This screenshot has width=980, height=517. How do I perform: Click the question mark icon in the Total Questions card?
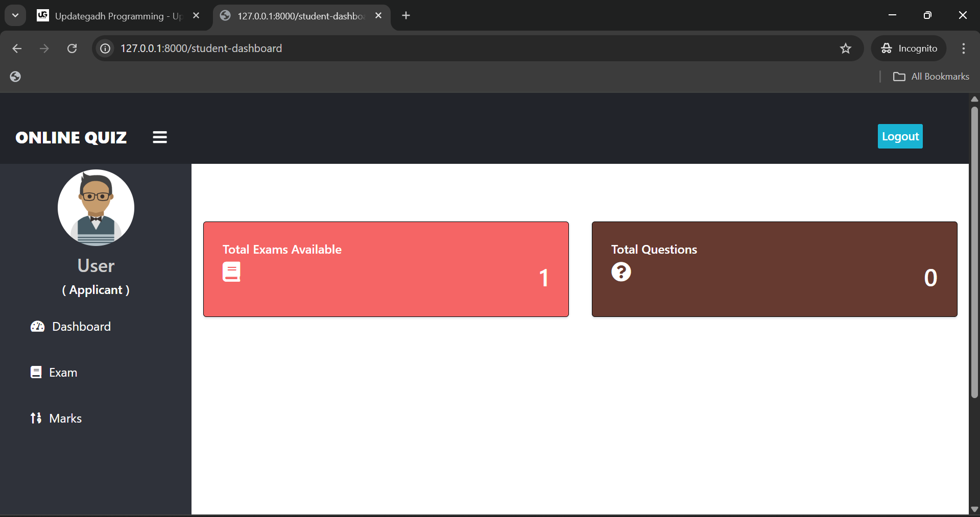621,272
